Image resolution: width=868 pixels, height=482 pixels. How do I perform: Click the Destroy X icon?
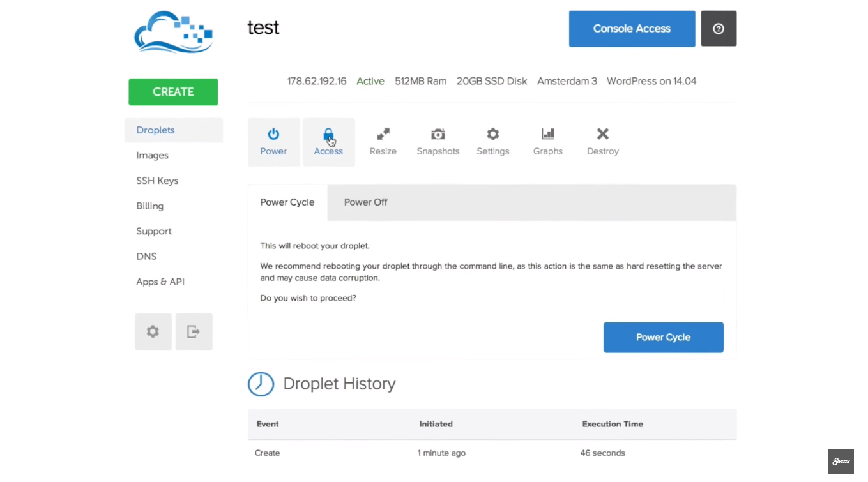click(603, 135)
